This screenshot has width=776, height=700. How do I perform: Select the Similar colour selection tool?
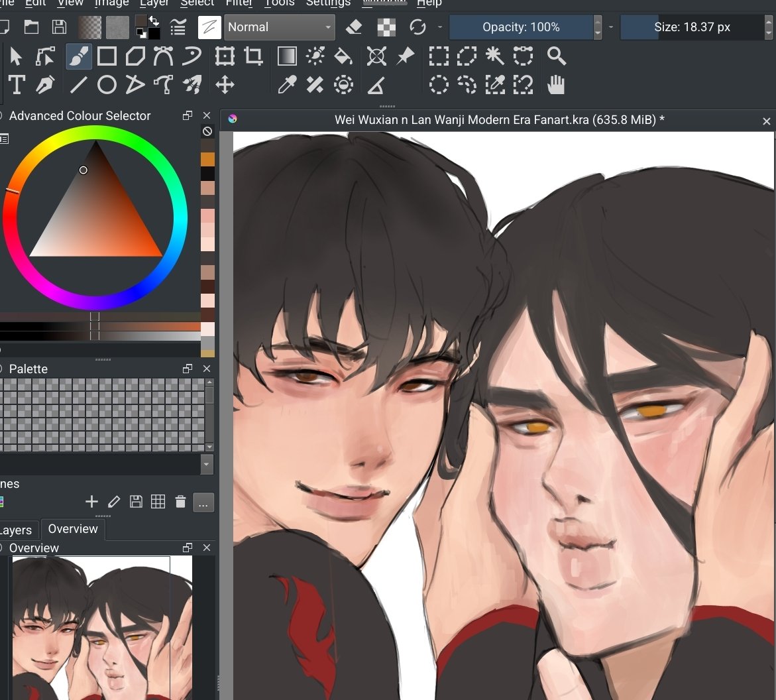point(495,85)
